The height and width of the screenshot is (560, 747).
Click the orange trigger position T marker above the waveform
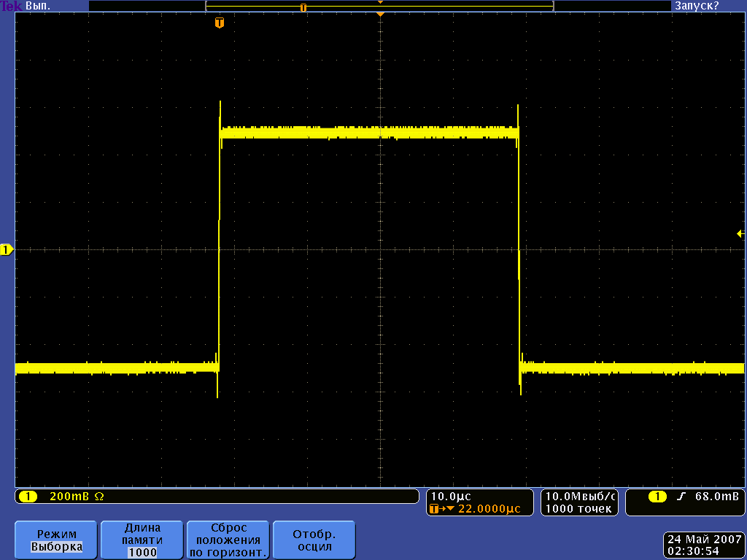(220, 23)
